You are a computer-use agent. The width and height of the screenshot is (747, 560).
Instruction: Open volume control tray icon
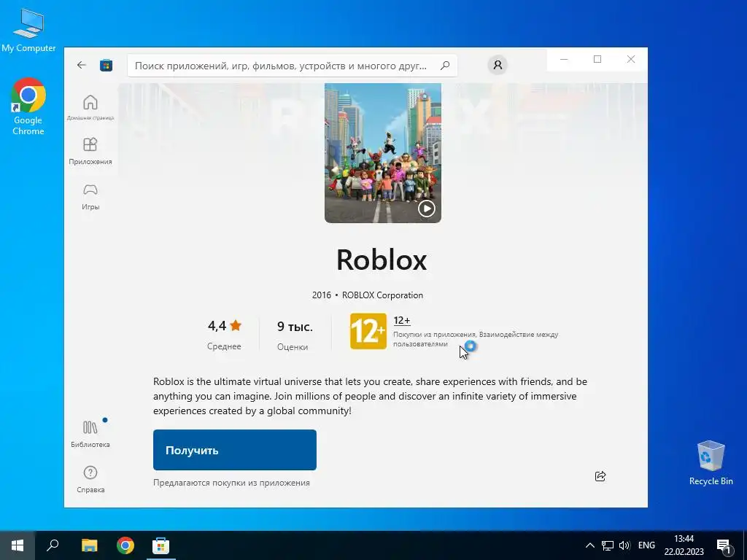point(624,545)
